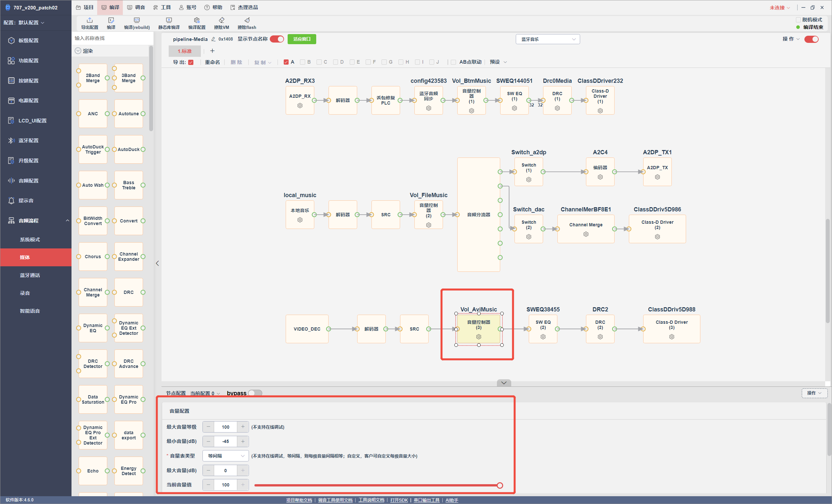
Task: Collapse the 渲染 module group
Action: pyautogui.click(x=78, y=51)
